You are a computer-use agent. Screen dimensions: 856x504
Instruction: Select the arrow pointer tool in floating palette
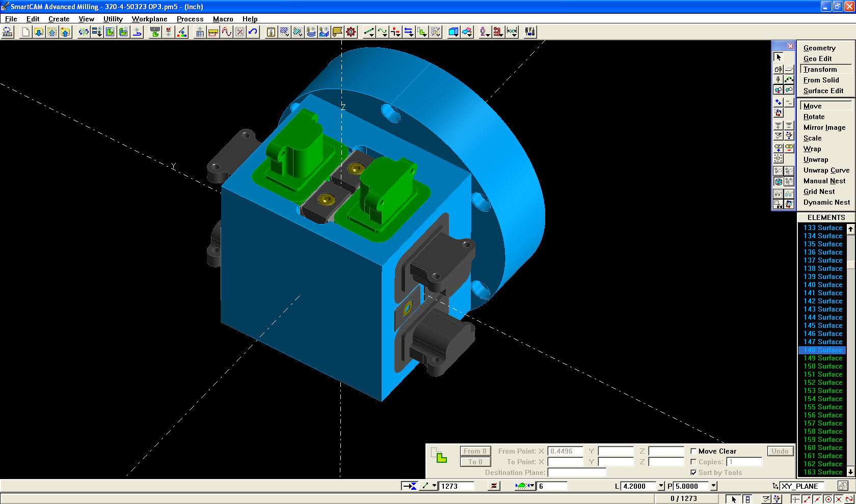coord(778,57)
